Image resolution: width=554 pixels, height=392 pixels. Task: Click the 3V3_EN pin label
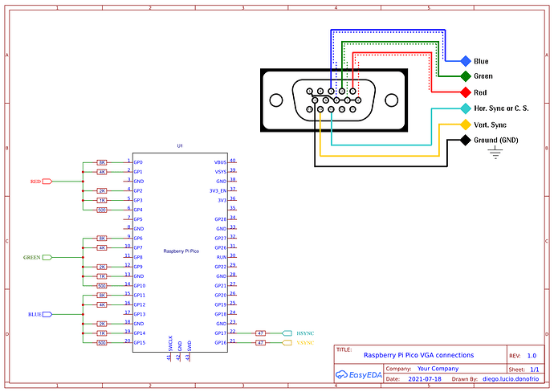click(218, 191)
